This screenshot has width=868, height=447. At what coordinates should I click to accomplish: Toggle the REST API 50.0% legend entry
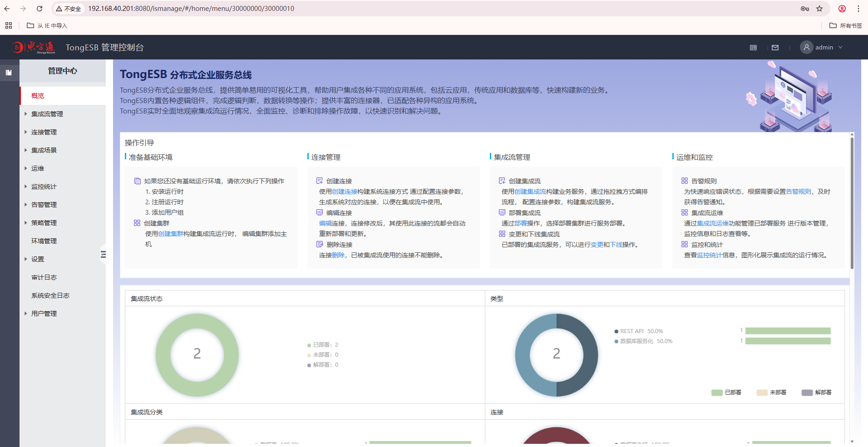[639, 331]
